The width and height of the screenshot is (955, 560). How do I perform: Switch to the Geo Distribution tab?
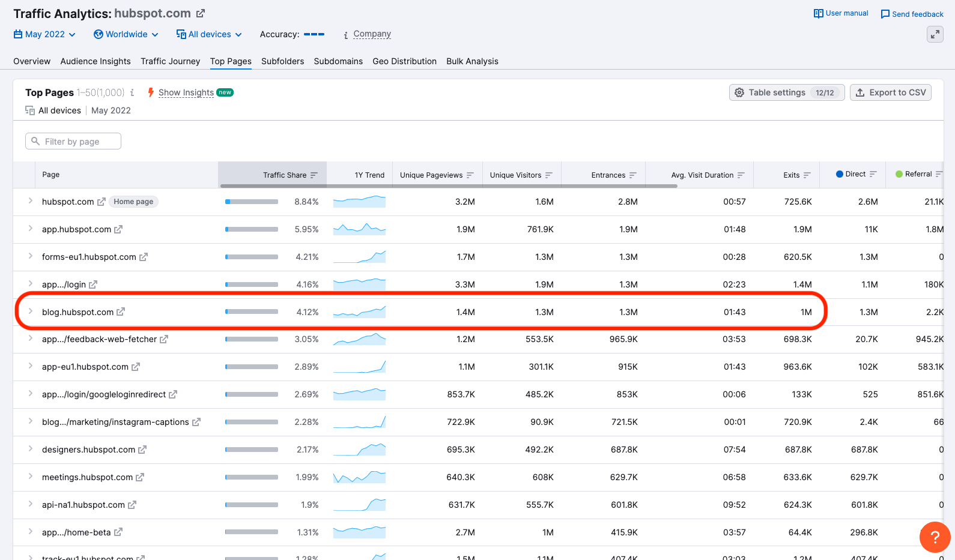click(404, 61)
